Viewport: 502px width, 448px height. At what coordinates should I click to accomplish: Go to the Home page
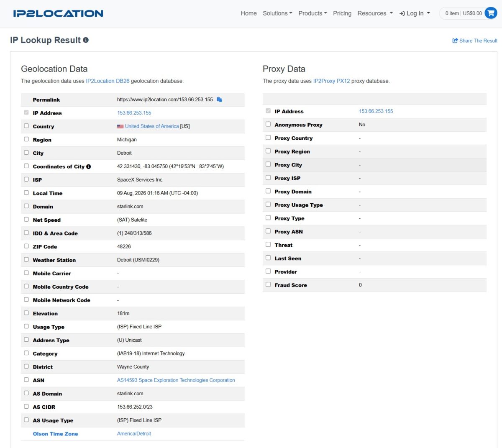[248, 13]
